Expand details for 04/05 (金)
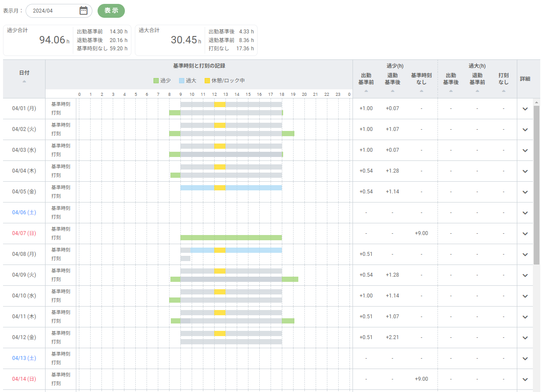The height and width of the screenshot is (392, 542). [525, 192]
